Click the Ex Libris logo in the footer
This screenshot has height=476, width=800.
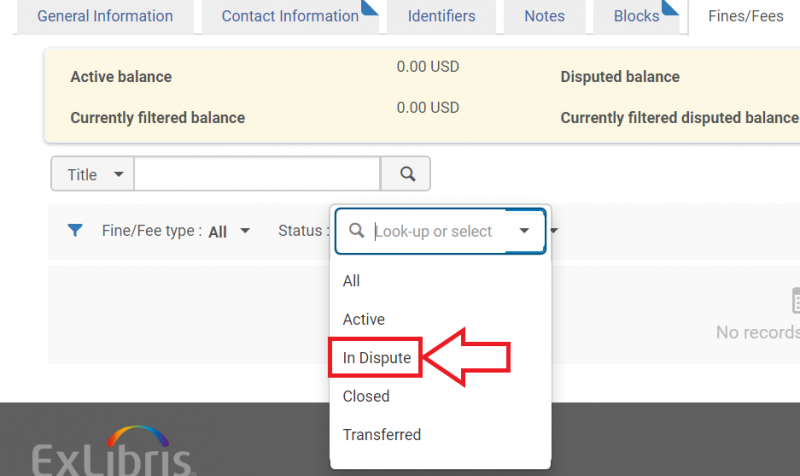[113, 451]
